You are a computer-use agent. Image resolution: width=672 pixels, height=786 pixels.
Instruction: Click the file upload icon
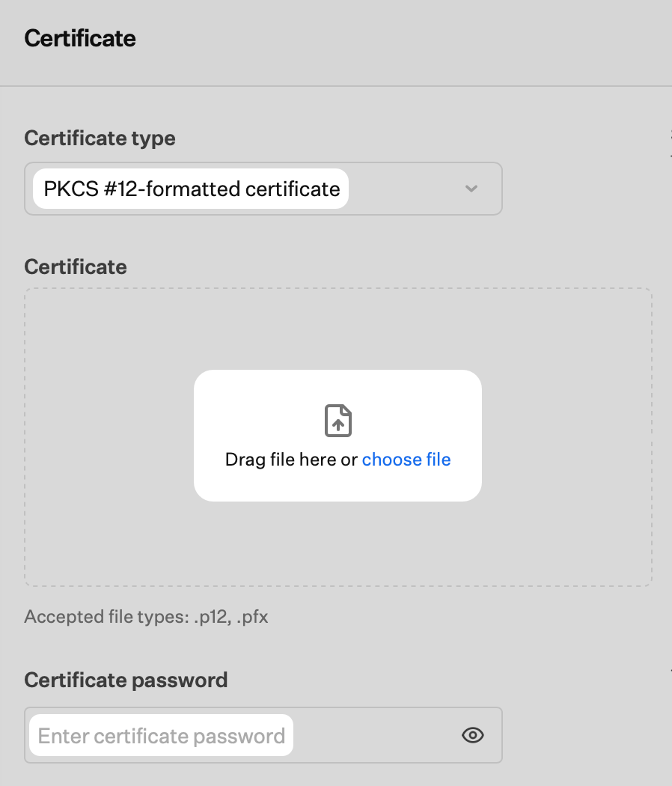(338, 421)
